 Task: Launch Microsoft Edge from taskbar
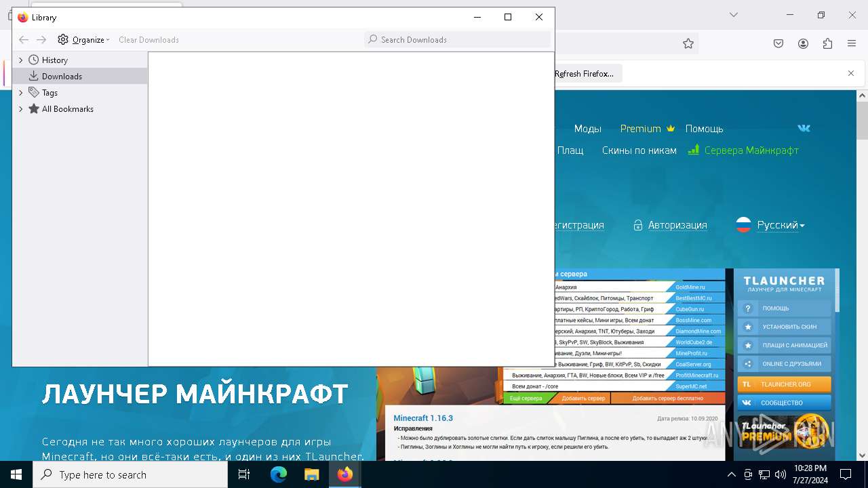pyautogui.click(x=279, y=474)
